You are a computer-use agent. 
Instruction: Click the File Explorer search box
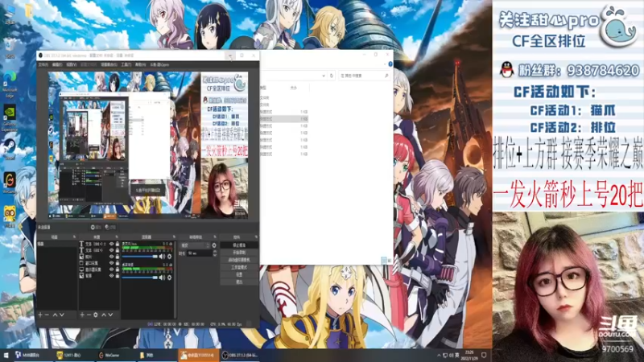click(x=364, y=76)
